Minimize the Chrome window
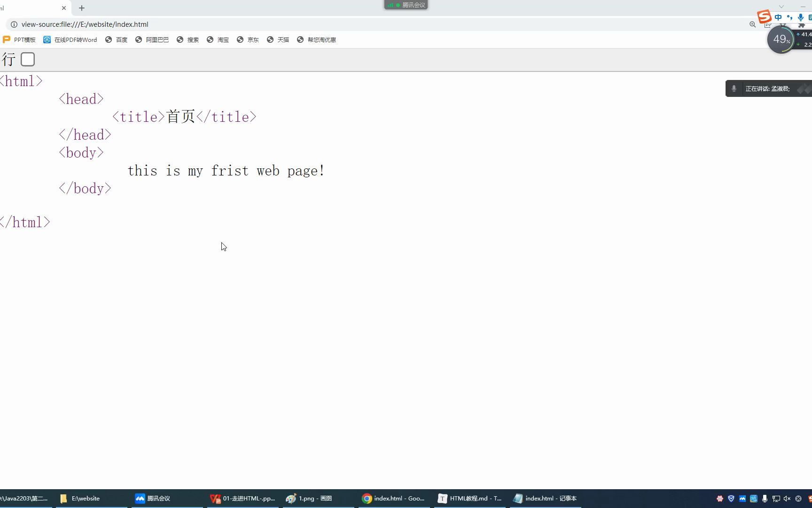Viewport: 812px width, 508px height. 803,7
